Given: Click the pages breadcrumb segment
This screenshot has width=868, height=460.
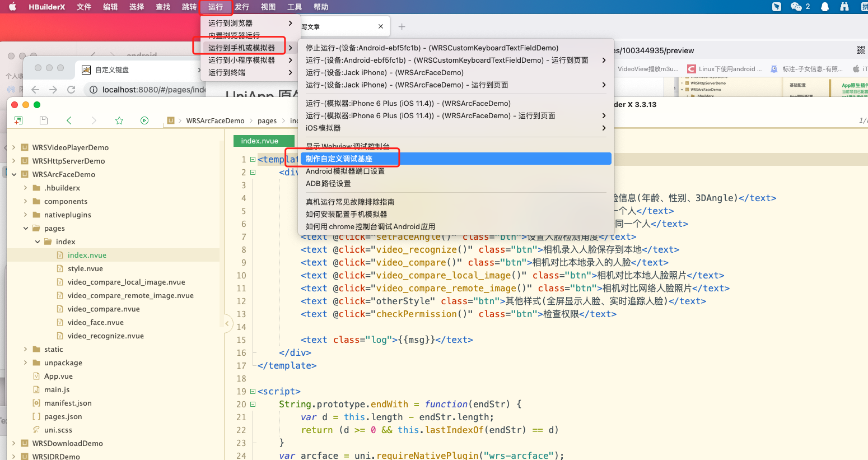Looking at the screenshot, I should click(267, 120).
